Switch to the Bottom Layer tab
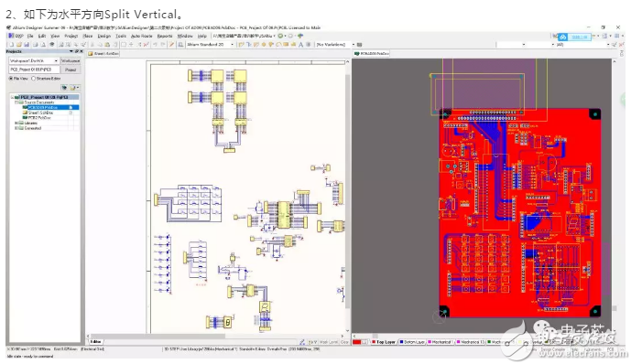This screenshot has height=364, width=631. click(x=412, y=342)
